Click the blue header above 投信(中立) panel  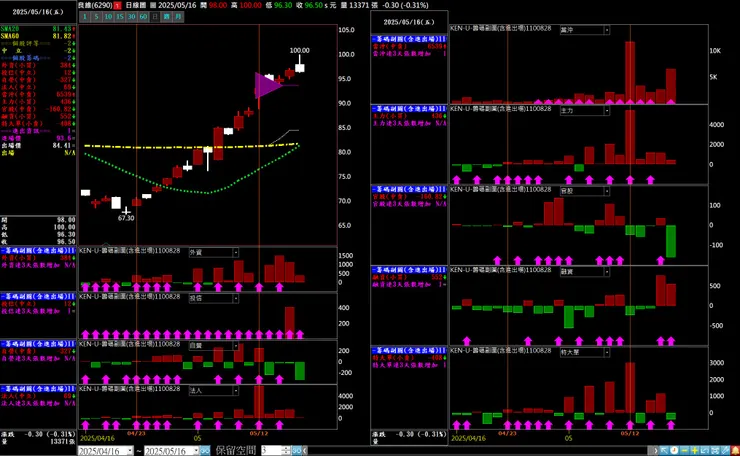tap(38, 296)
